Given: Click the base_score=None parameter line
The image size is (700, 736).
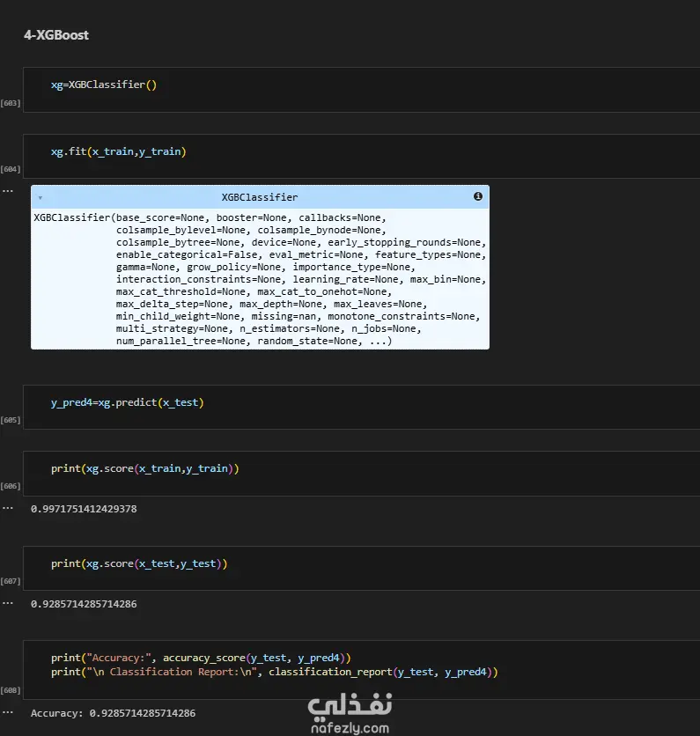Looking at the screenshot, I should click(x=210, y=217).
